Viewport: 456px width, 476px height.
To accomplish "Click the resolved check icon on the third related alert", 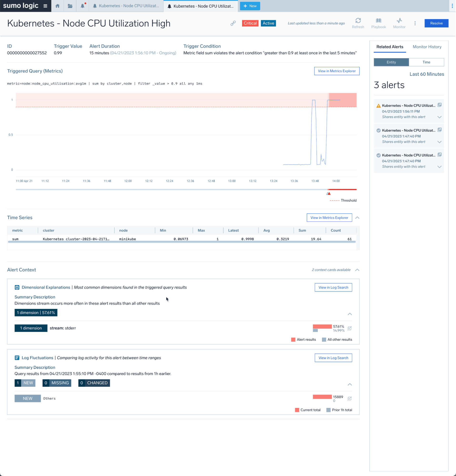I will point(379,155).
